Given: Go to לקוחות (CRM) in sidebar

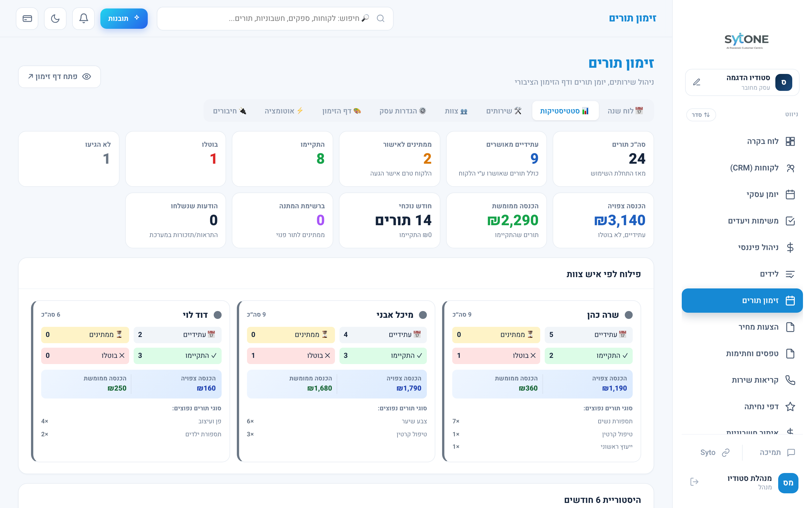Looking at the screenshot, I should pyautogui.click(x=742, y=168).
